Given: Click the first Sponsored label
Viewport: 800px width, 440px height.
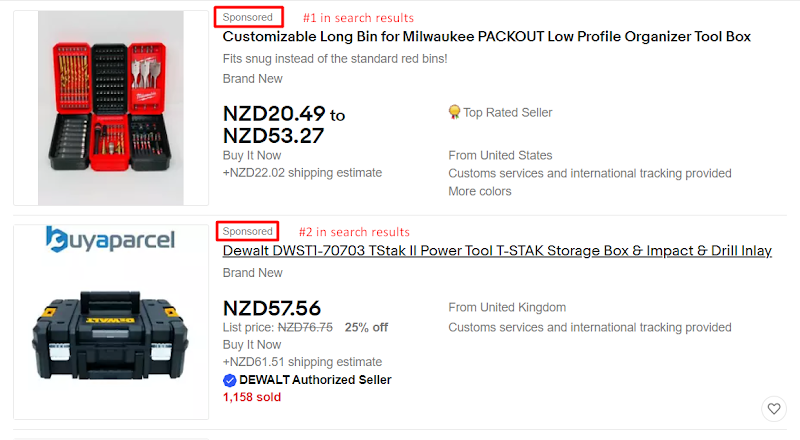Looking at the screenshot, I should coord(248,17).
